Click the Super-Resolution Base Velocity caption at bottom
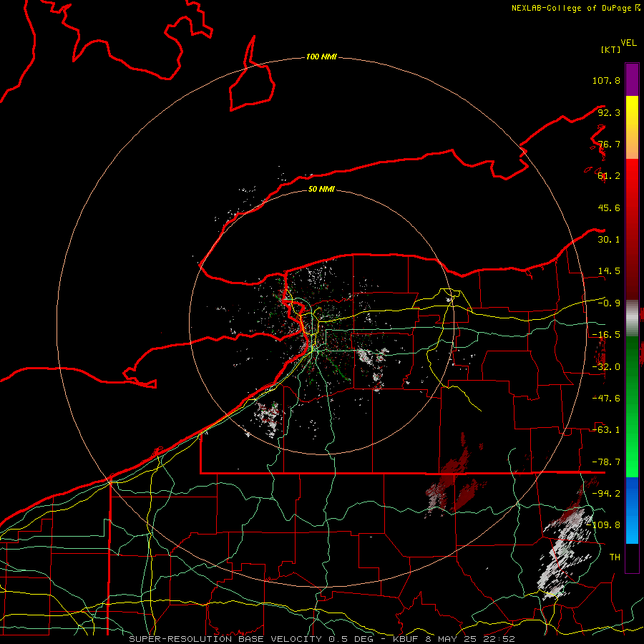The height and width of the screenshot is (644, 644). [321, 639]
